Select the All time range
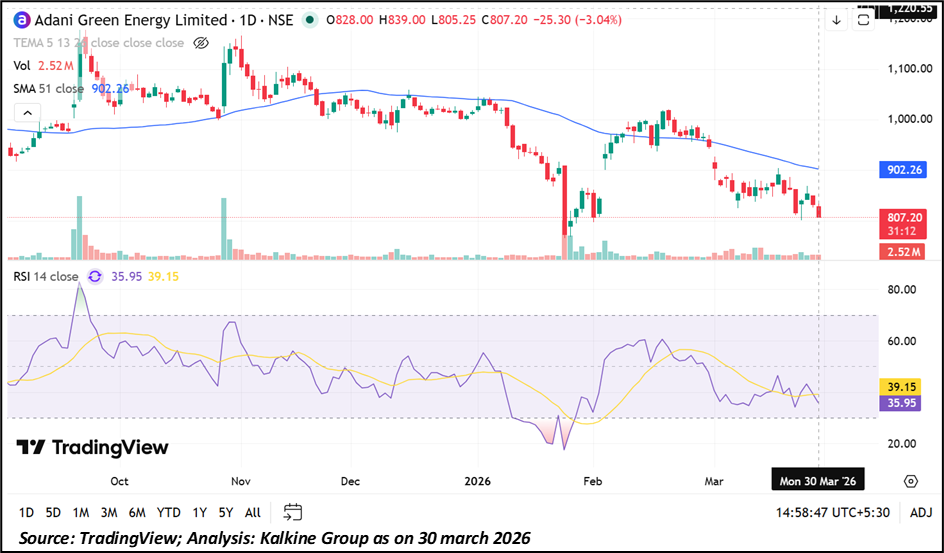Viewport: 944px width, 553px height. pos(253,512)
